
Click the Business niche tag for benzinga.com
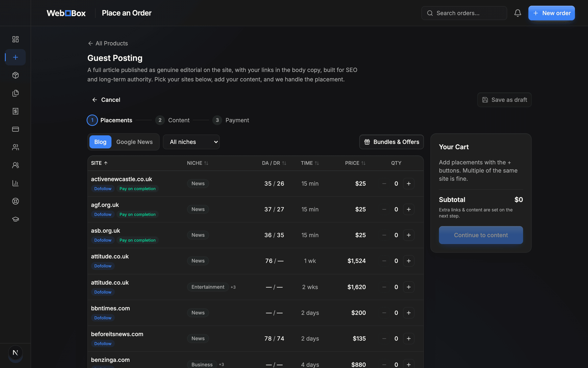(x=202, y=364)
